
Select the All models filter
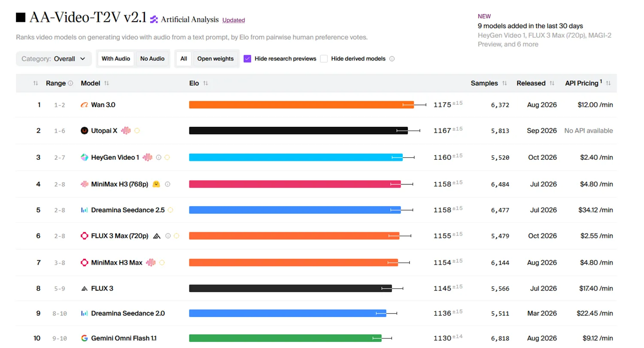[184, 59]
